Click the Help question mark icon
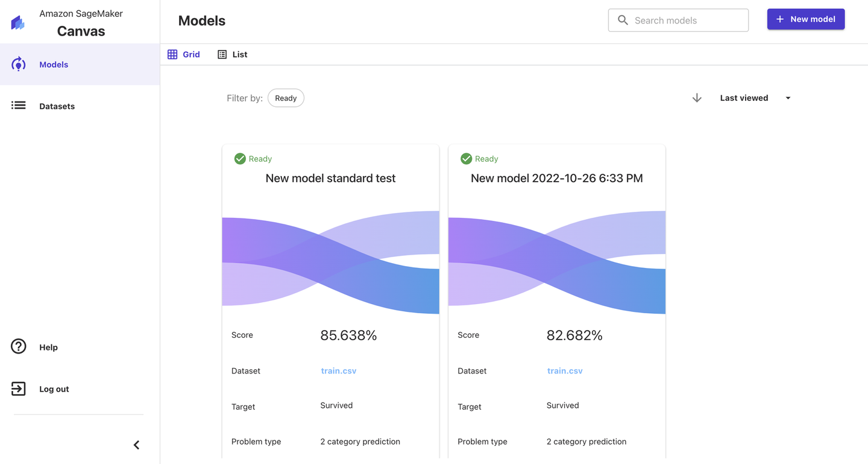The width and height of the screenshot is (868, 464). pos(19,346)
